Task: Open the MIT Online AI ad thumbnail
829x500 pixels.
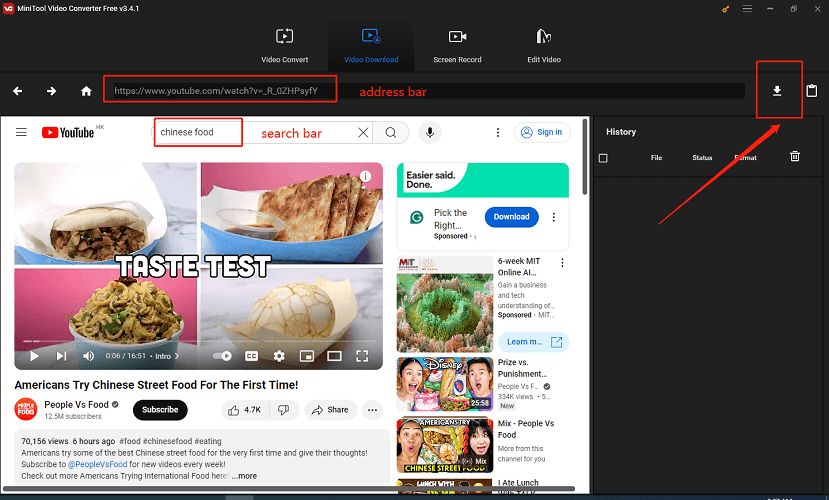Action: pyautogui.click(x=445, y=304)
